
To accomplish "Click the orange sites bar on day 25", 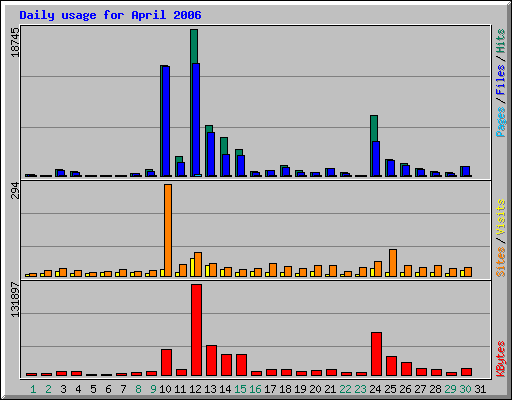I will tap(393, 263).
